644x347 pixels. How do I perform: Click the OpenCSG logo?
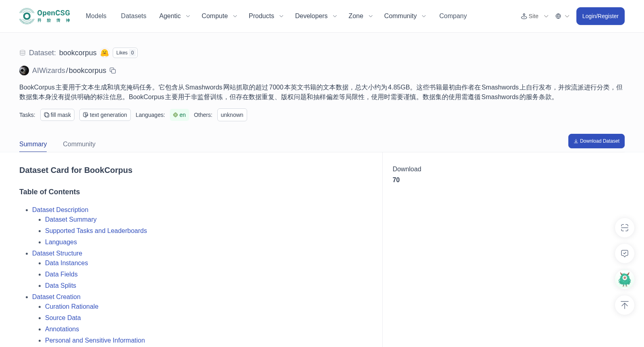point(45,16)
